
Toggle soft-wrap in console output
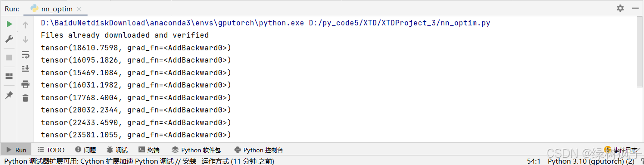(x=25, y=55)
